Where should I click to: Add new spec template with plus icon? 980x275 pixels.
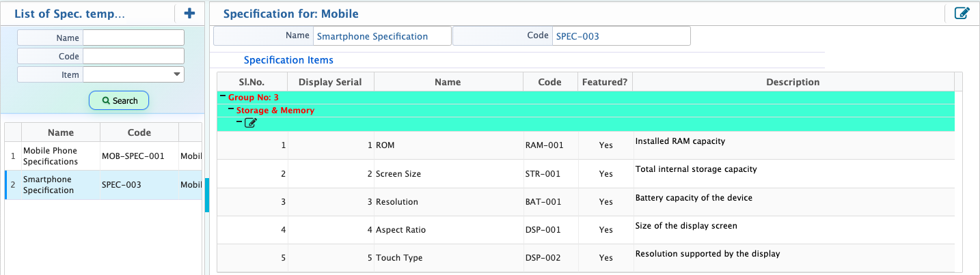[x=190, y=13]
